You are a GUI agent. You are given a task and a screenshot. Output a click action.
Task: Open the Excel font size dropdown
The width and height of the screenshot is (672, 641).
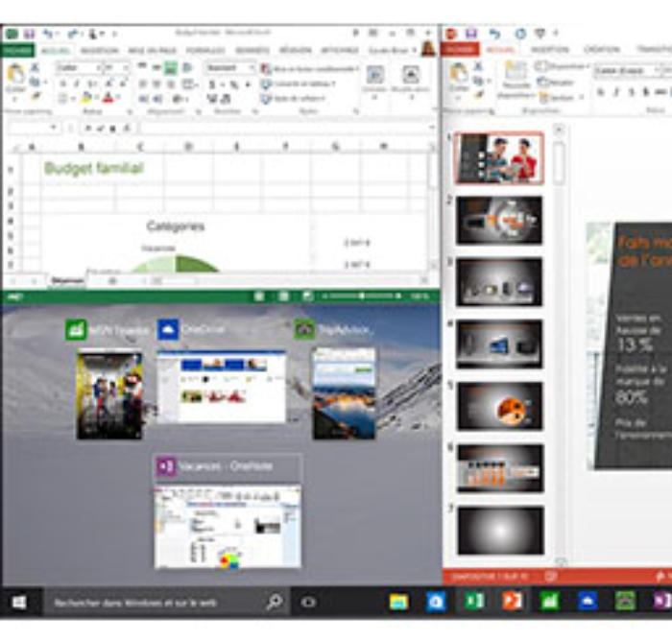point(126,68)
